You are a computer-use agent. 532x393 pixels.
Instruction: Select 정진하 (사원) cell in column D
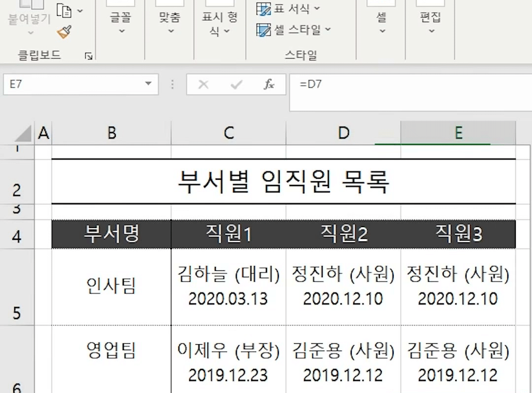343,287
